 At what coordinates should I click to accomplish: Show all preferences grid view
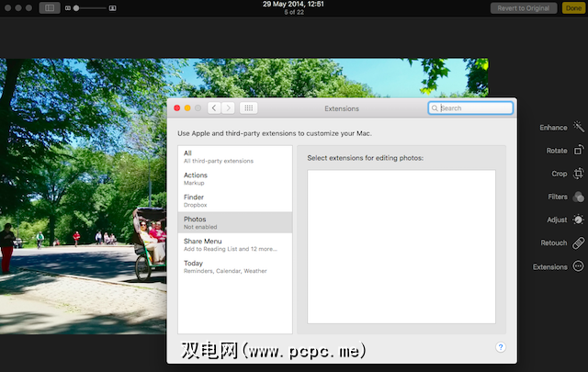(248, 108)
